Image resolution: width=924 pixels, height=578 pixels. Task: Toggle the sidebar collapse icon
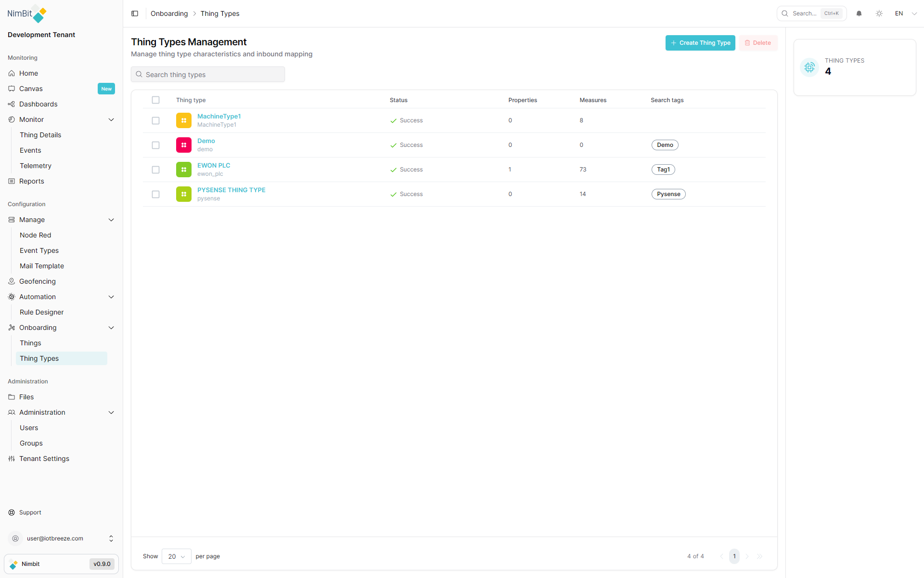tap(135, 13)
